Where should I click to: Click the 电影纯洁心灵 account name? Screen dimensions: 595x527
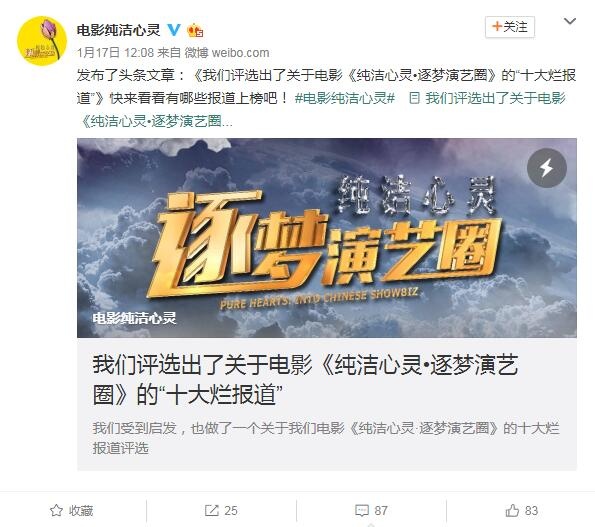118,30
